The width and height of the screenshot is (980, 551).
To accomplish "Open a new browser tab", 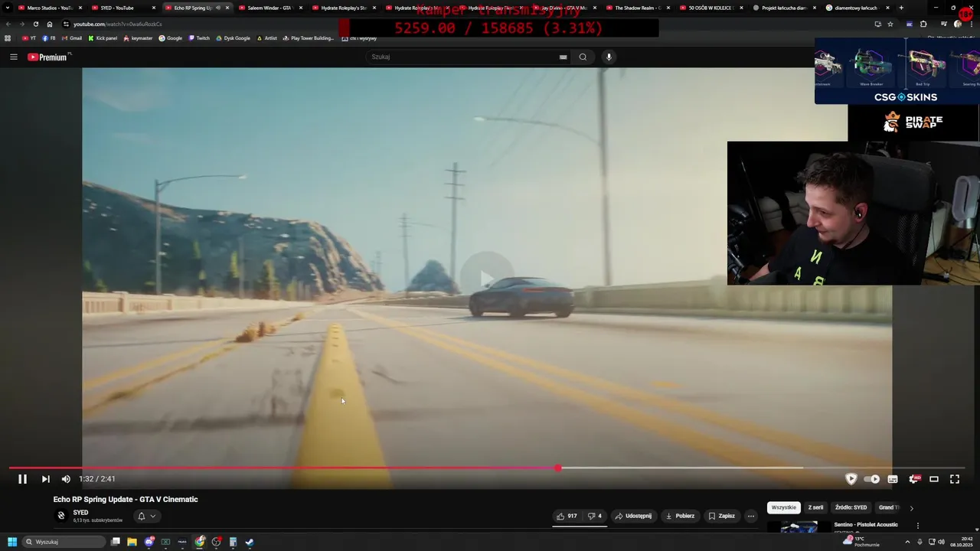I will click(901, 8).
